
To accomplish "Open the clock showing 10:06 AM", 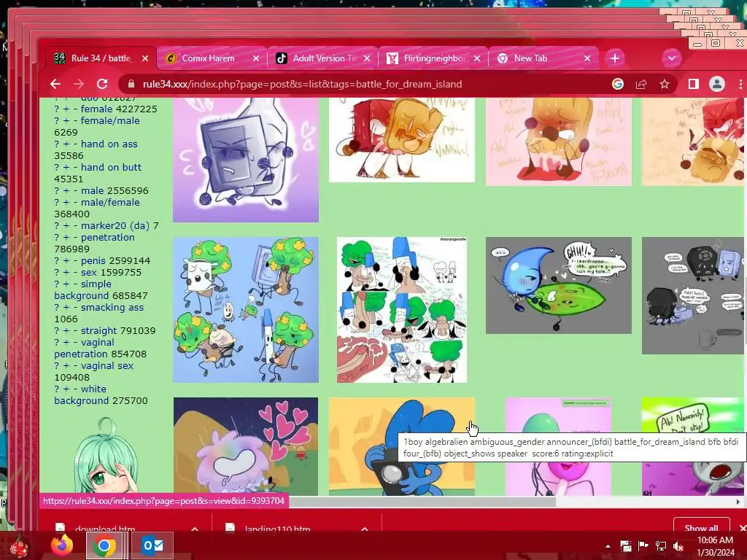I will tap(715, 546).
